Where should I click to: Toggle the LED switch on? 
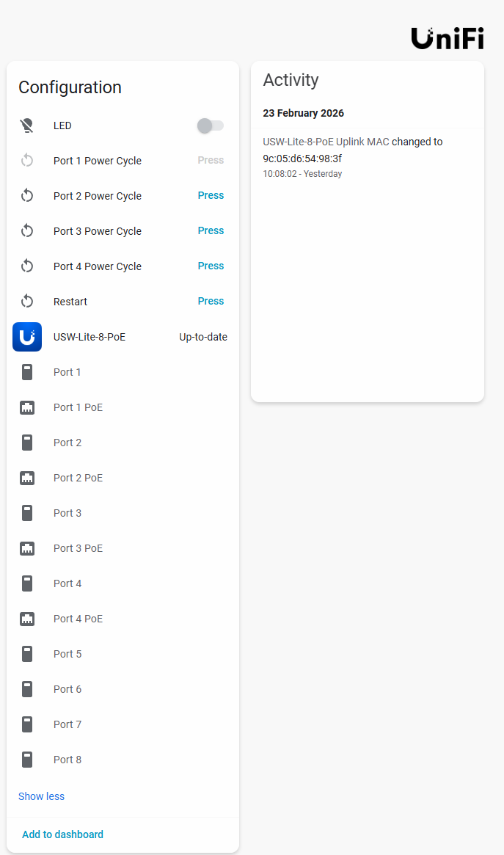(x=210, y=126)
